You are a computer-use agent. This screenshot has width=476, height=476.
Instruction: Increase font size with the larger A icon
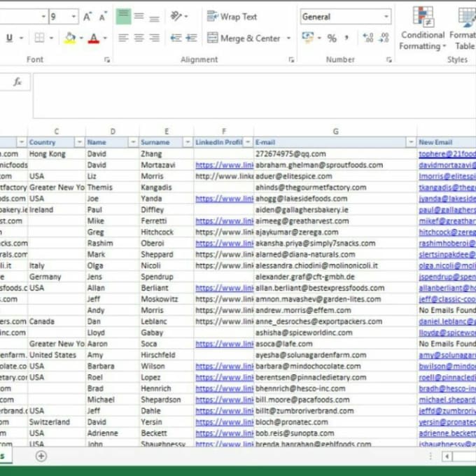click(x=87, y=17)
